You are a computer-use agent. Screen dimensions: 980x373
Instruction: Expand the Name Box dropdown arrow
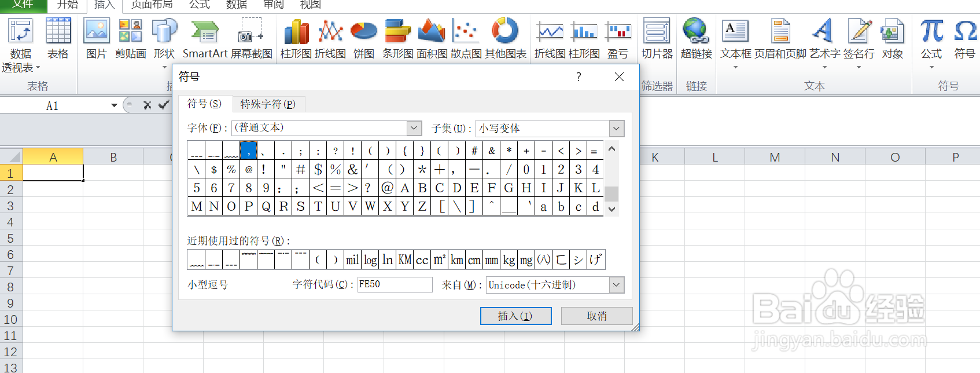(x=114, y=105)
